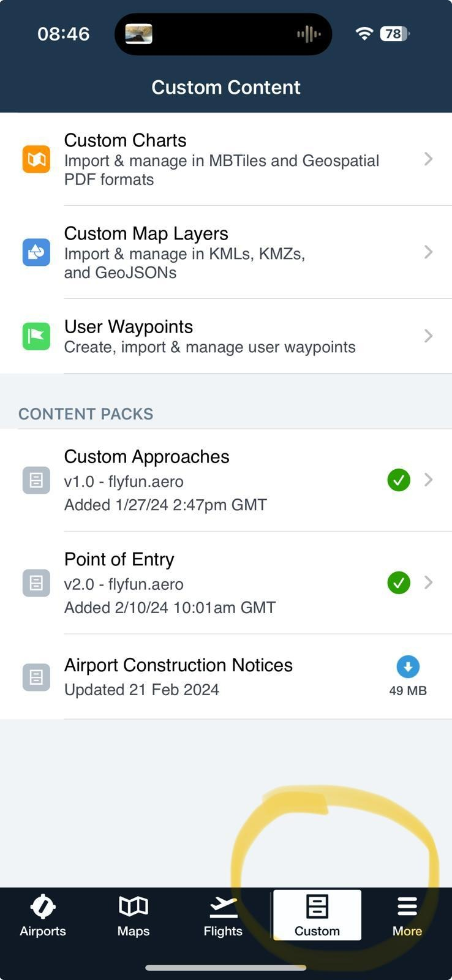Open Custom Charts via orange map icon
The width and height of the screenshot is (452, 980).
(x=36, y=159)
